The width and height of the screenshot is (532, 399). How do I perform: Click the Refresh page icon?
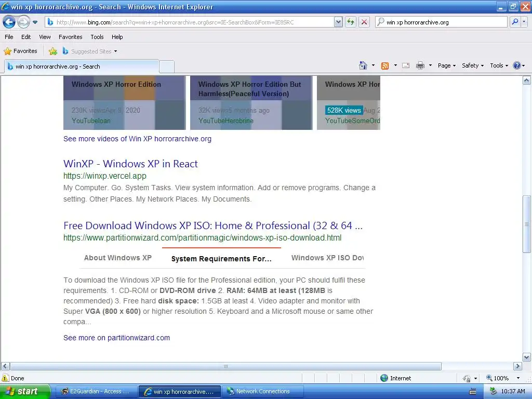(x=351, y=22)
